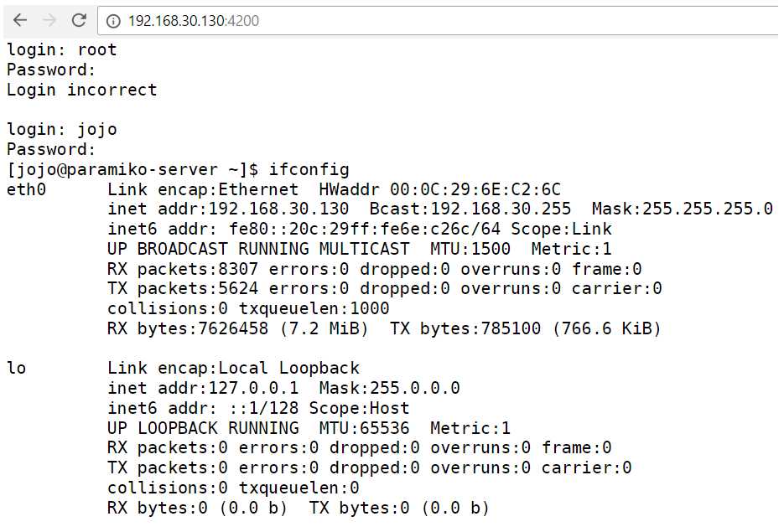Click the 'Link encap:Local Loopback' text
Viewport: 784px width, 532px height.
233,368
